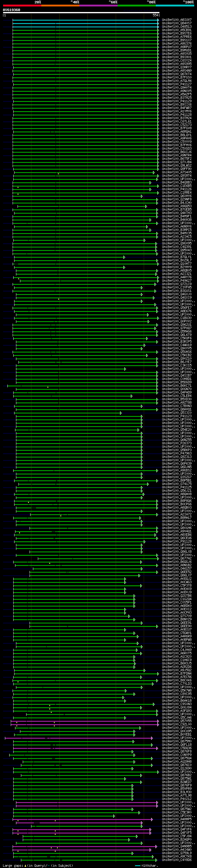
Task: Select label UniRef100_B9IIX6
Action: (x=176, y=104)
